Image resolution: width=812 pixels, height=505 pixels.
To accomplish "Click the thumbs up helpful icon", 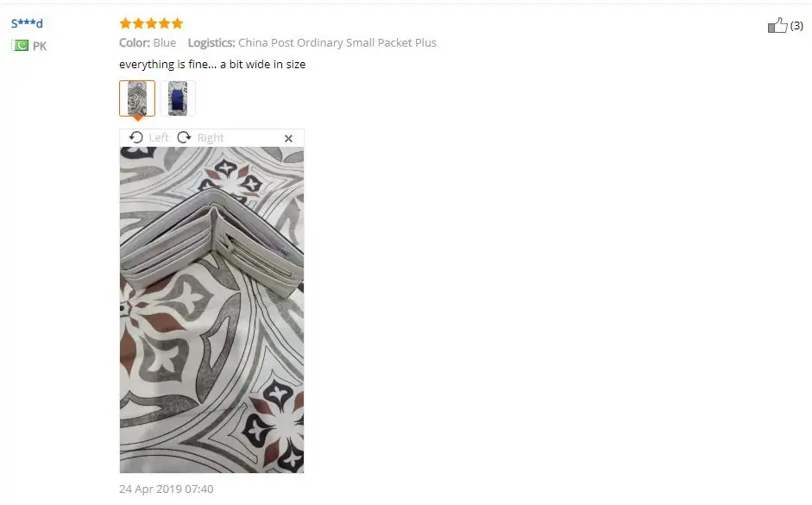I will click(777, 25).
